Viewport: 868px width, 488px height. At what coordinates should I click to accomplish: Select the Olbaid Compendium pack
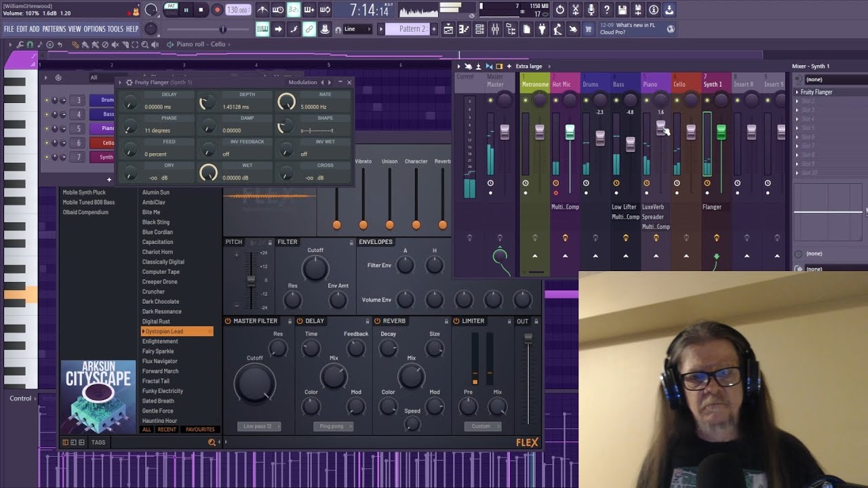pos(85,212)
